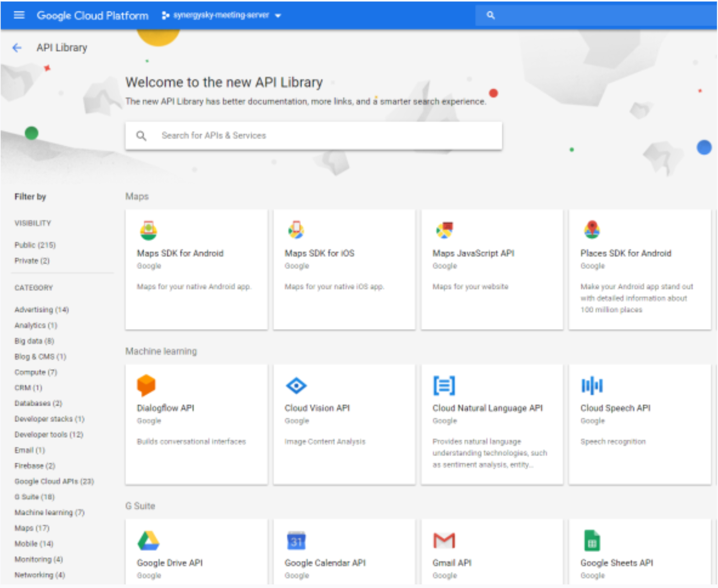Open the Google Sheets API title

(x=617, y=563)
